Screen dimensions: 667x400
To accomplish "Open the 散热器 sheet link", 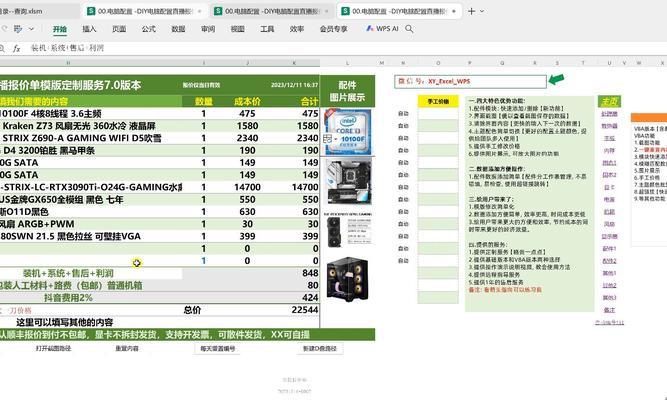I will click(x=609, y=126).
